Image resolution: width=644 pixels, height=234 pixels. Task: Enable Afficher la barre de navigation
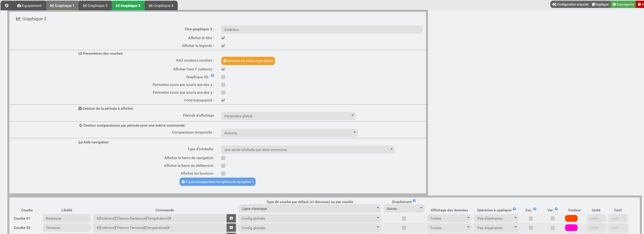[x=223, y=158]
